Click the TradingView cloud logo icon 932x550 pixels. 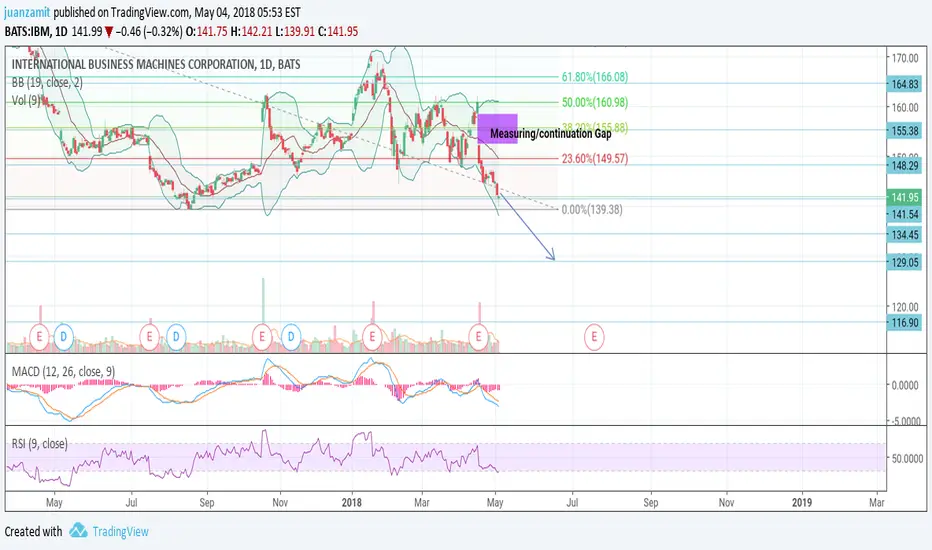[78, 530]
